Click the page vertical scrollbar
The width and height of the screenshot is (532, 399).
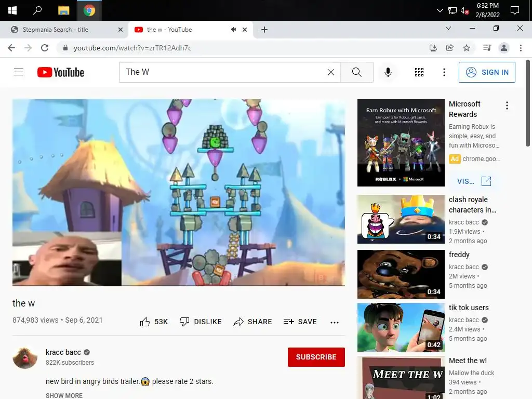tap(528, 103)
